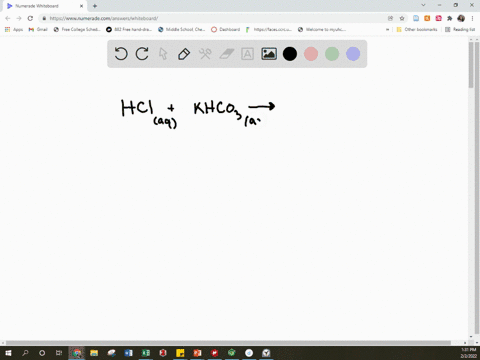480x360 pixels.
Task: Insert an image onto whiteboard
Action: click(269, 54)
